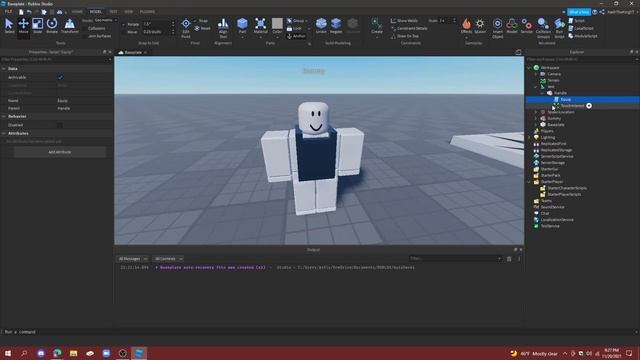This screenshot has height=360, width=640.
Task: Switch to the PLUGINS ribbon tab
Action: pyautogui.click(x=147, y=12)
